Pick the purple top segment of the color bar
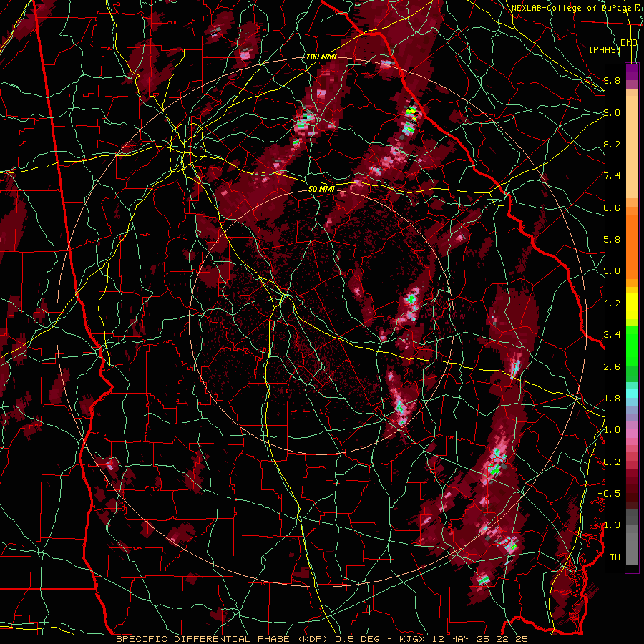 coord(632,72)
